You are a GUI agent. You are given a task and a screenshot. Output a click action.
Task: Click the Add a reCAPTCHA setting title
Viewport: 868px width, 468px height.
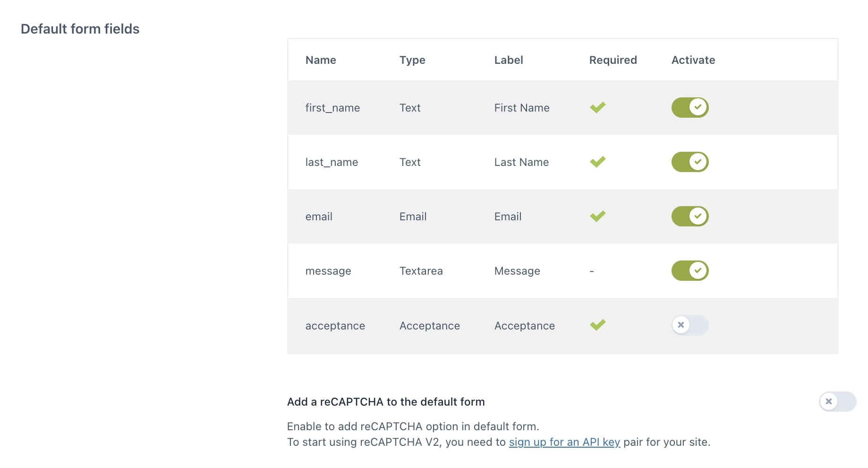pyautogui.click(x=386, y=402)
